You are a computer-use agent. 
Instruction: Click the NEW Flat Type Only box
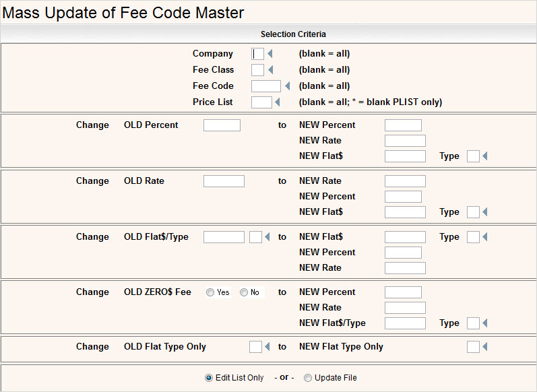point(473,347)
